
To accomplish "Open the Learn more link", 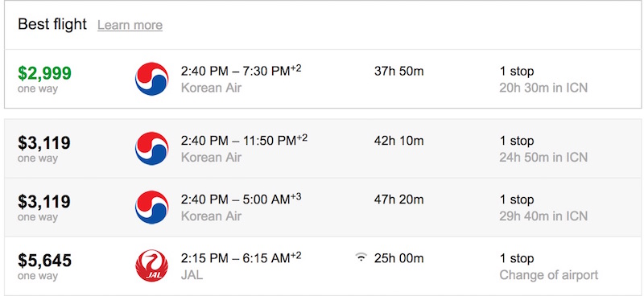I will (x=130, y=25).
